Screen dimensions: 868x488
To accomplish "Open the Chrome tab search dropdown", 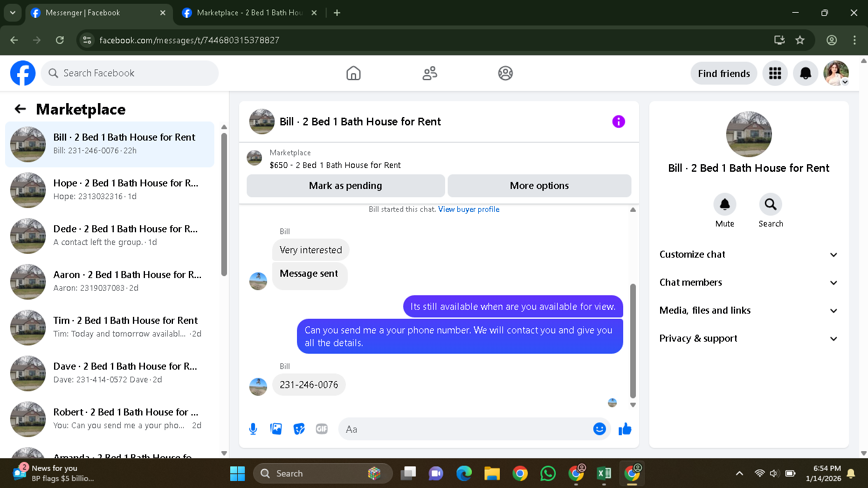I will 13,13.
